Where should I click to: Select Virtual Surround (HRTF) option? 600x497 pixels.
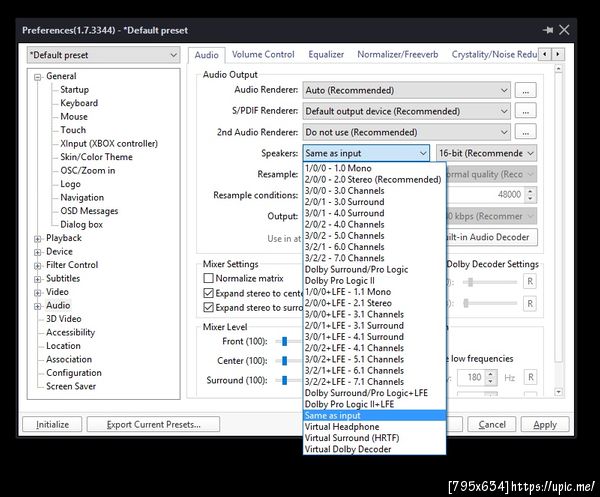374,438
